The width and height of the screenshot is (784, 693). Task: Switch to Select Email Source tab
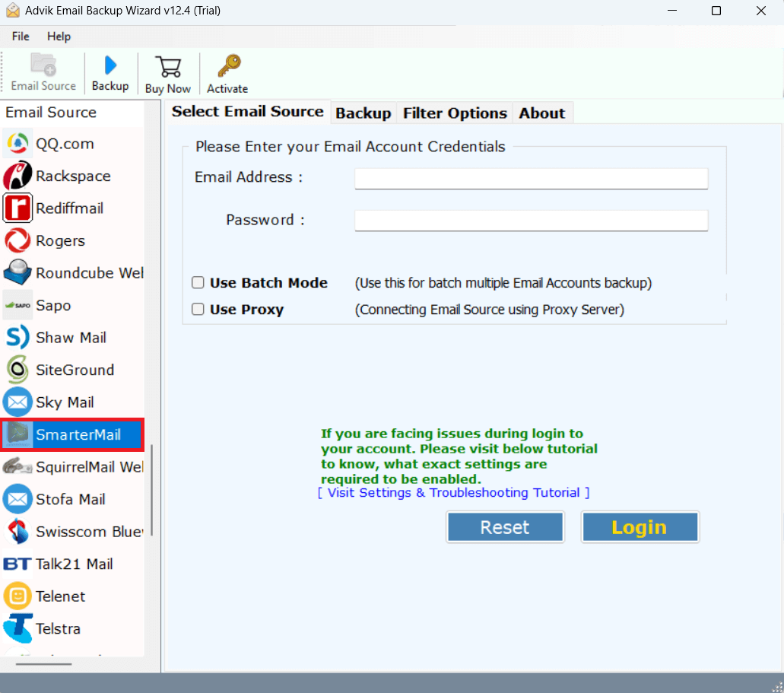[x=247, y=112]
